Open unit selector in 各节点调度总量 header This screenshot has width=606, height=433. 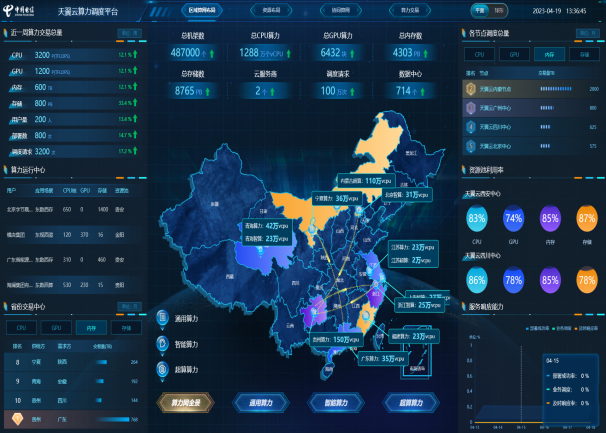pos(587,33)
